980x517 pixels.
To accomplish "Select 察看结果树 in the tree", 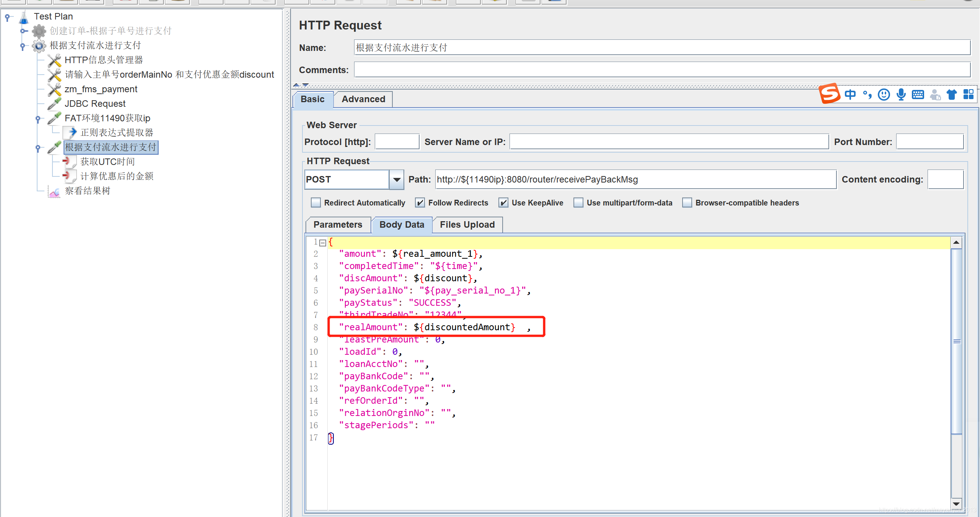I will point(88,191).
